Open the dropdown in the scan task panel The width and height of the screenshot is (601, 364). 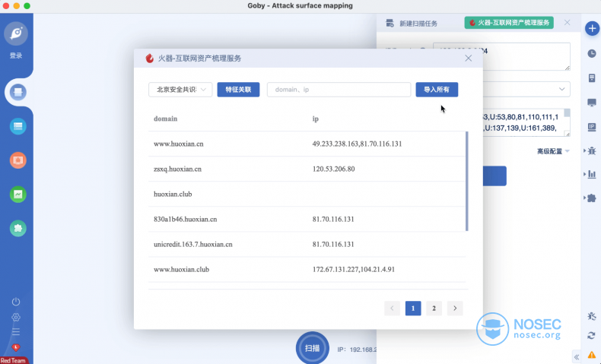click(526, 89)
